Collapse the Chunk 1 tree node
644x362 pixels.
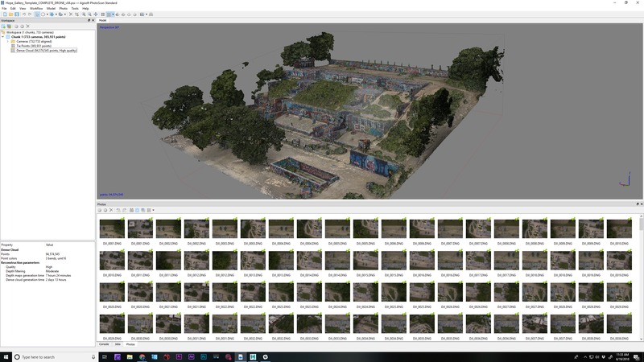coord(3,36)
